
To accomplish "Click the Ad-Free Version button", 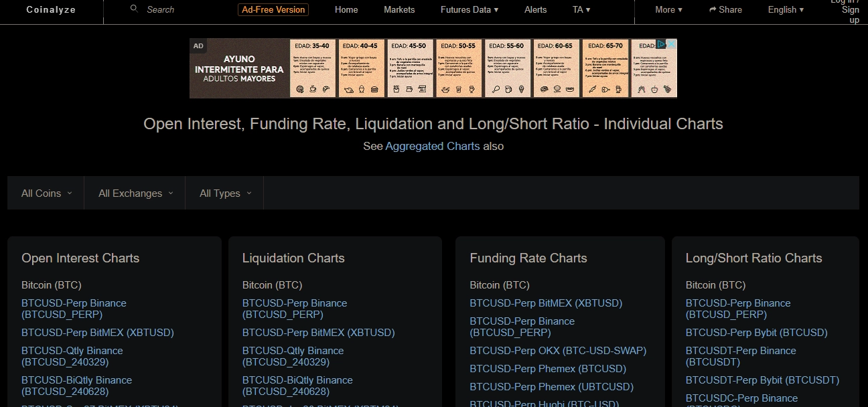I will (273, 9).
